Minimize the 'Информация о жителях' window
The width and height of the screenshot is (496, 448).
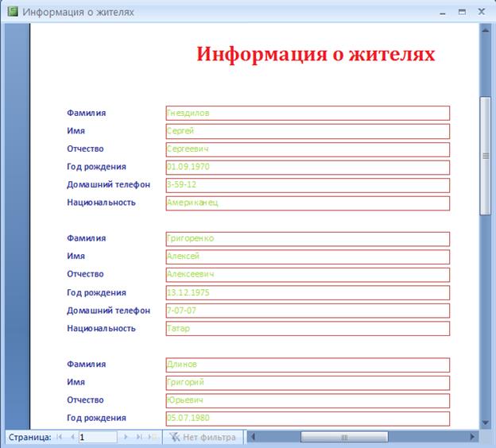[443, 13]
